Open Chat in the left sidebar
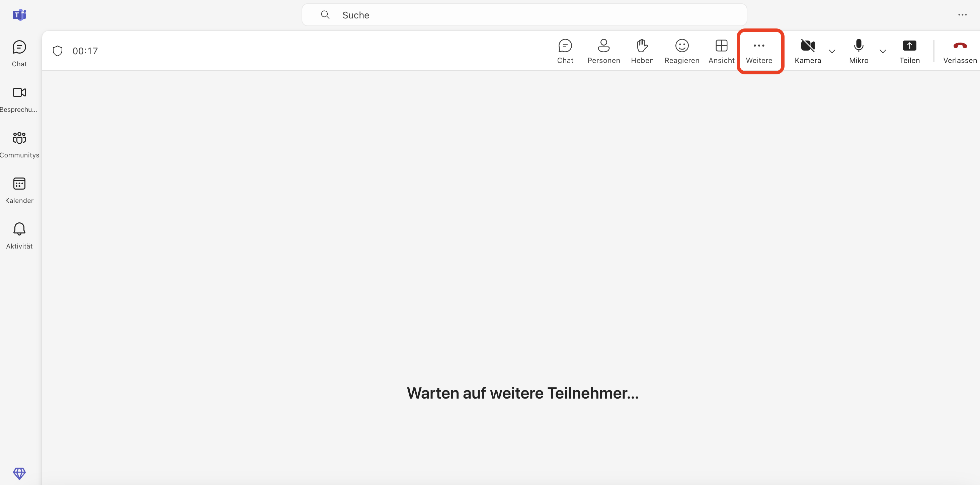The image size is (980, 485). point(19,54)
